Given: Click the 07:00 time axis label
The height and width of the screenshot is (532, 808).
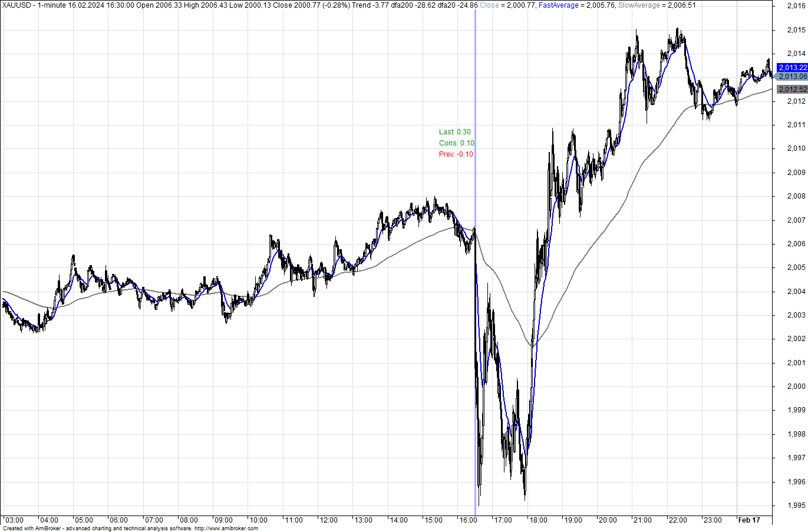Looking at the screenshot, I should click(154, 520).
